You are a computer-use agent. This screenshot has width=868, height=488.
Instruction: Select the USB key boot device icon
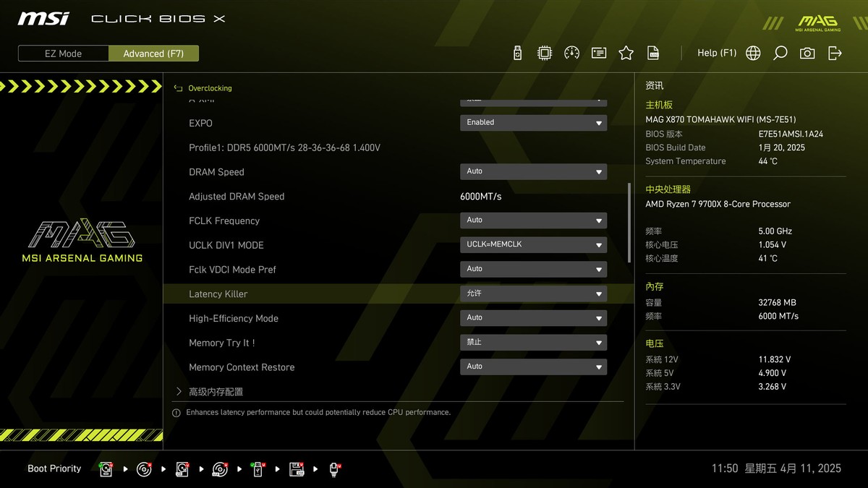pyautogui.click(x=258, y=469)
